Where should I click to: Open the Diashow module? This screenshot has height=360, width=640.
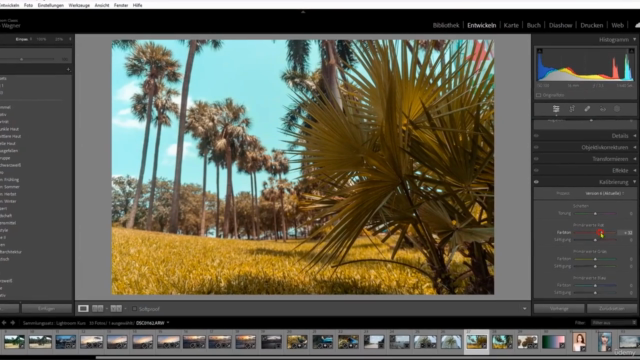click(560, 25)
